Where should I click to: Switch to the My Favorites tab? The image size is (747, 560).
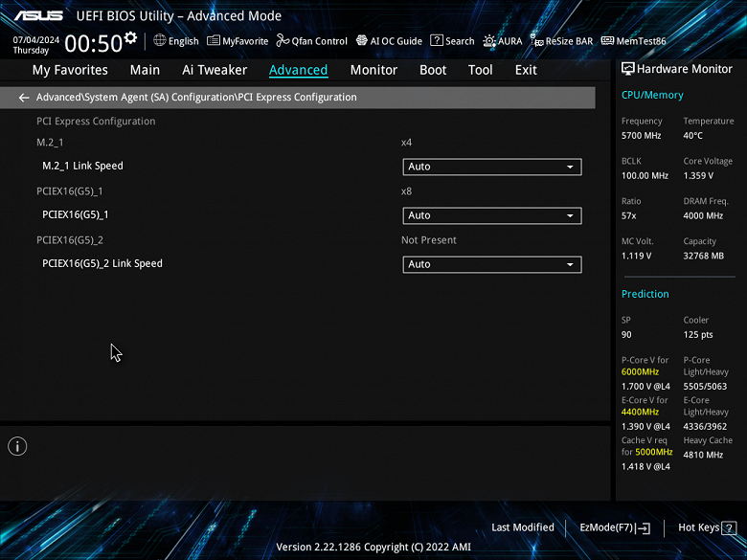coord(70,70)
